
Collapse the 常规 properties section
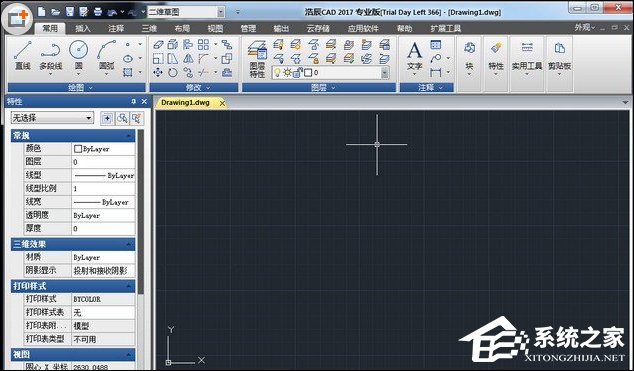click(x=129, y=136)
